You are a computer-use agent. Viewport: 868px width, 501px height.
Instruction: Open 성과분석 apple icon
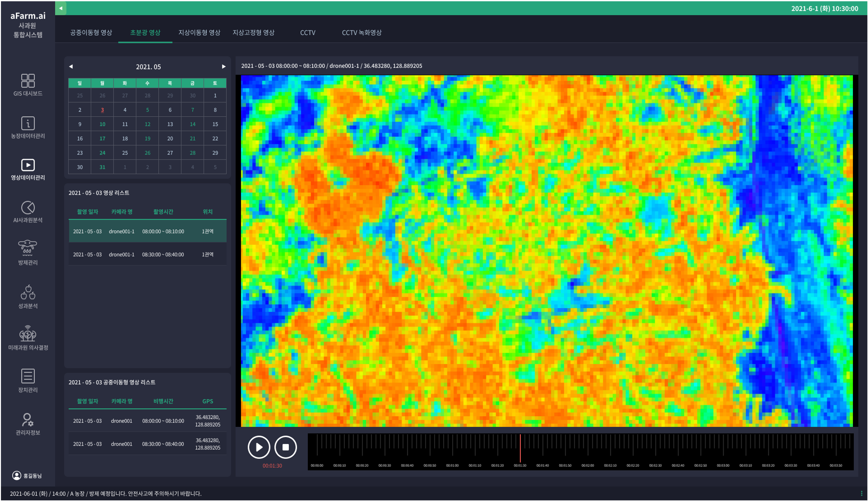point(28,292)
